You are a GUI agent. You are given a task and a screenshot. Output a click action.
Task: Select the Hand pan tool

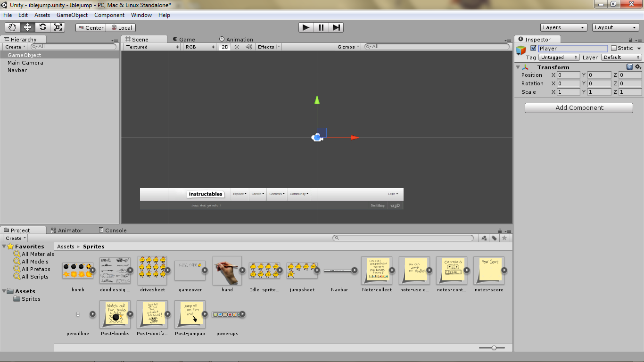[12, 27]
